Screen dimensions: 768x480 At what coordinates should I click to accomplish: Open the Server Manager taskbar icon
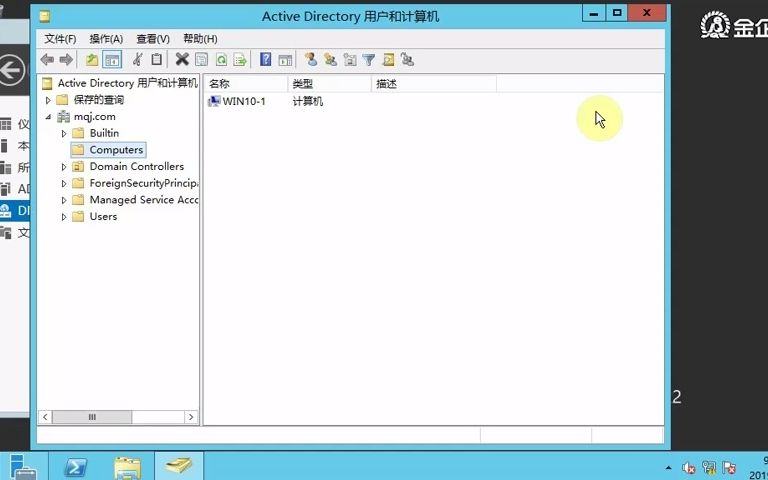(x=23, y=467)
